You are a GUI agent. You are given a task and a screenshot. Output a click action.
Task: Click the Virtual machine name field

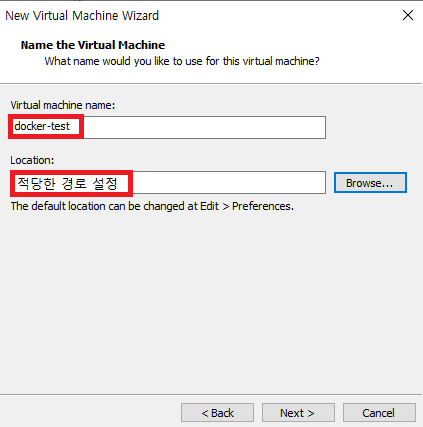click(x=168, y=127)
